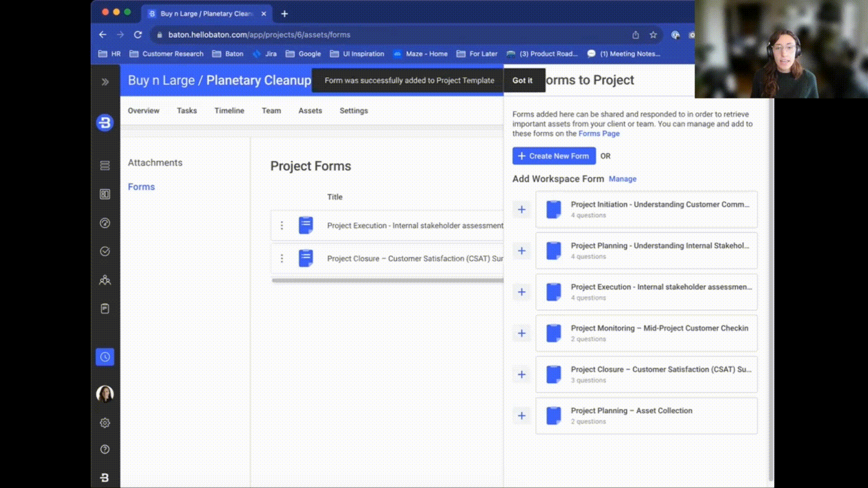Image resolution: width=868 pixels, height=488 pixels.
Task: Click Create New Form button
Action: [554, 156]
